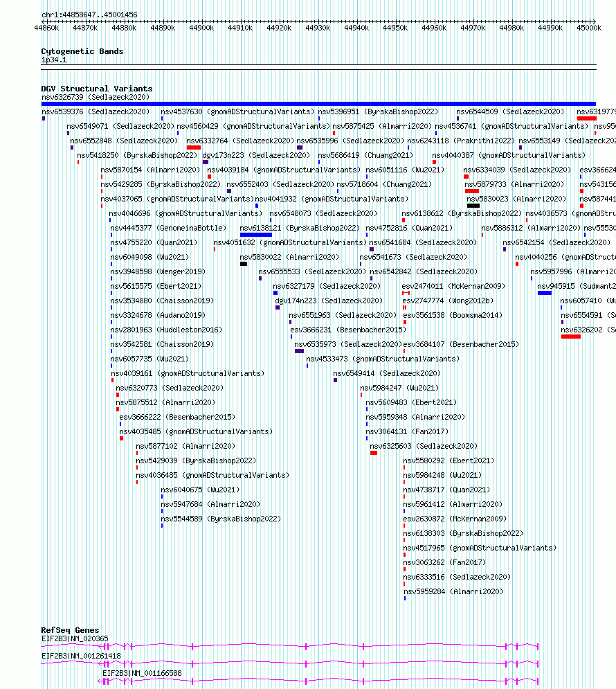Click nsv4517965 (gnomADStructuralVariants) label
This screenshot has height=689, width=616.
[480, 548]
